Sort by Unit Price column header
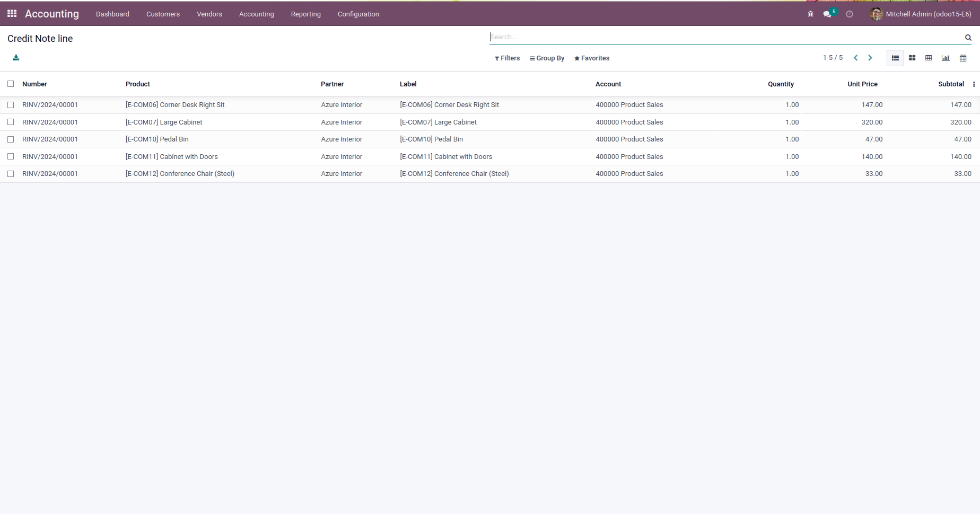The image size is (980, 514). pos(862,84)
